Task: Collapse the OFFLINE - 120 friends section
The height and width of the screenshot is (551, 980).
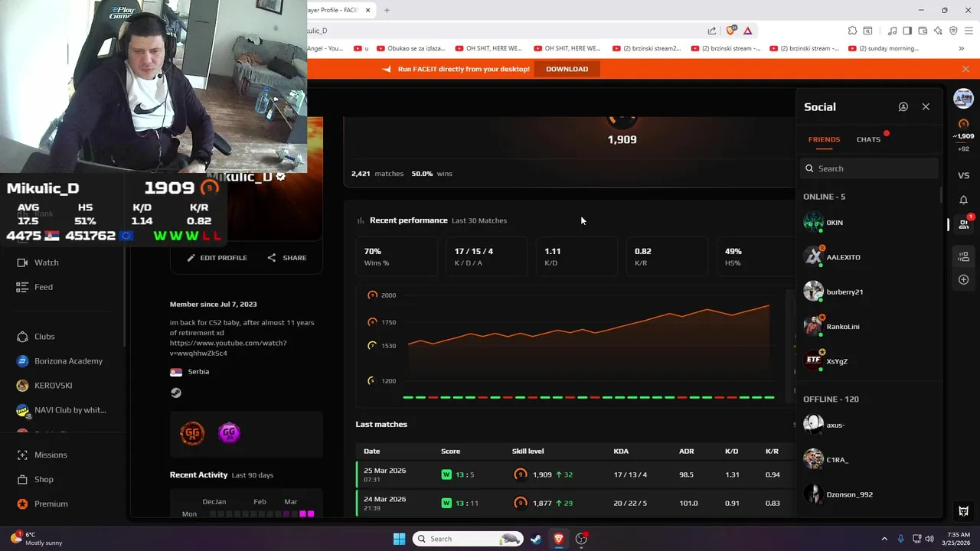Action: point(831,399)
